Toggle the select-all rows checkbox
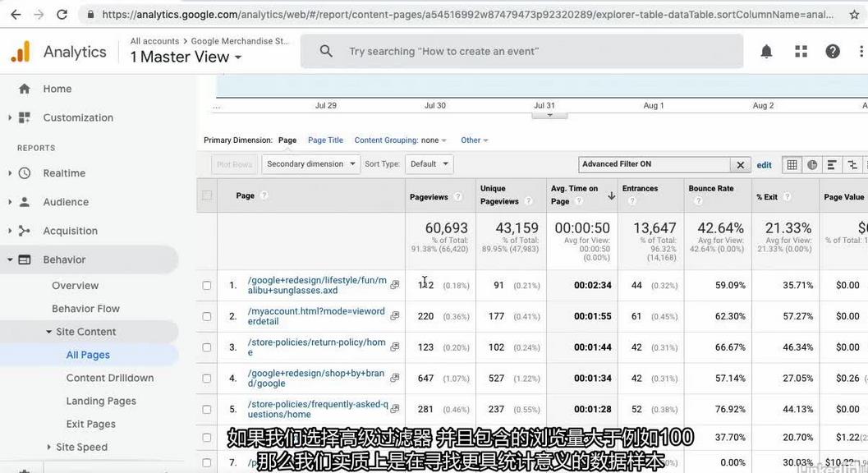The width and height of the screenshot is (868, 473). point(207,195)
